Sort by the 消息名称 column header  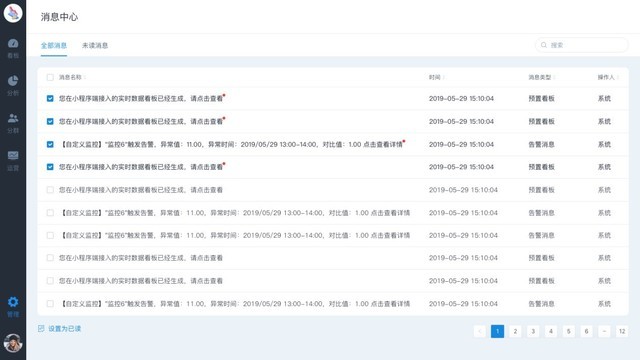[72, 77]
